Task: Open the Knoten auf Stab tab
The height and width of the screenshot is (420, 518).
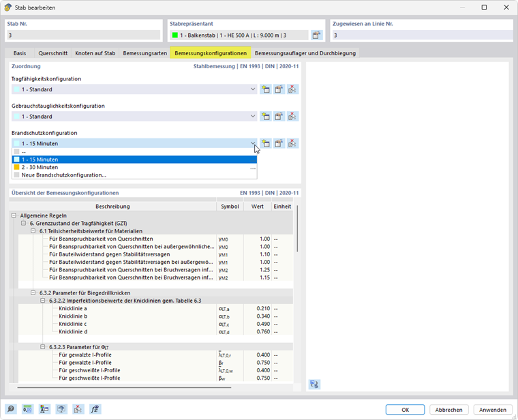Action: [x=95, y=53]
